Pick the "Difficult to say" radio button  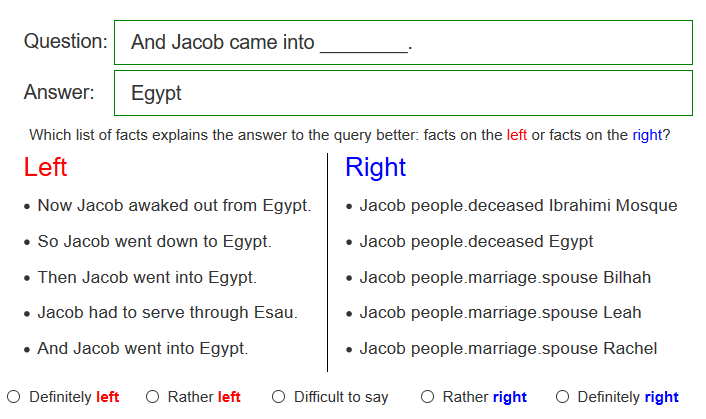tap(279, 397)
